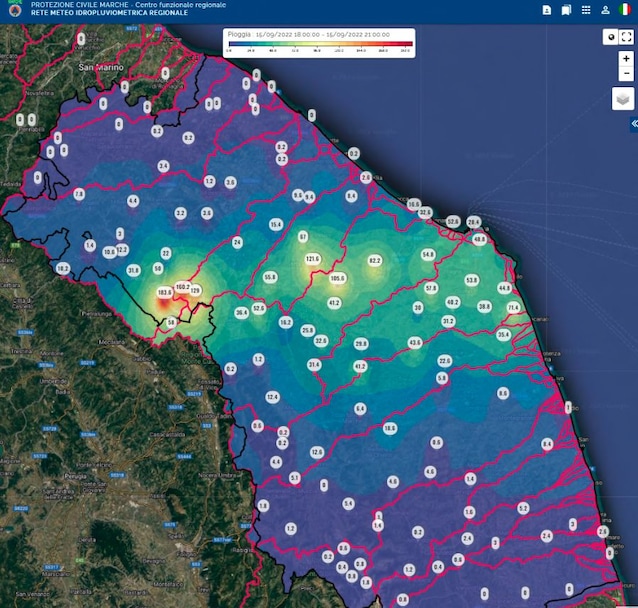638x608 pixels.
Task: Select the 38.8 rainfall station marker
Action: tap(484, 306)
